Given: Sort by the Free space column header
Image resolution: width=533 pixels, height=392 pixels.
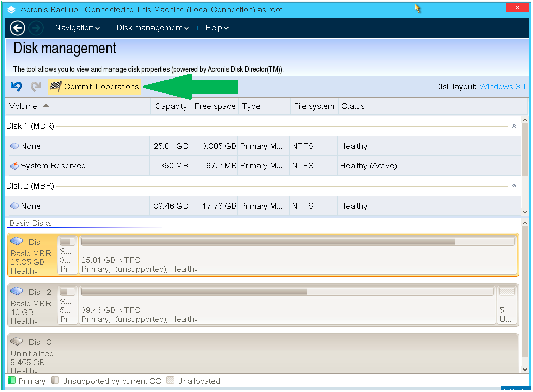Looking at the screenshot, I should 215,106.
